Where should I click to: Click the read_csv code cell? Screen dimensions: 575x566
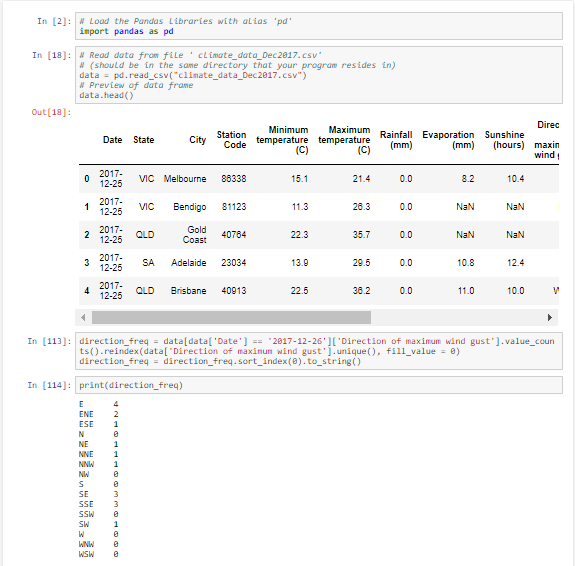click(319, 75)
